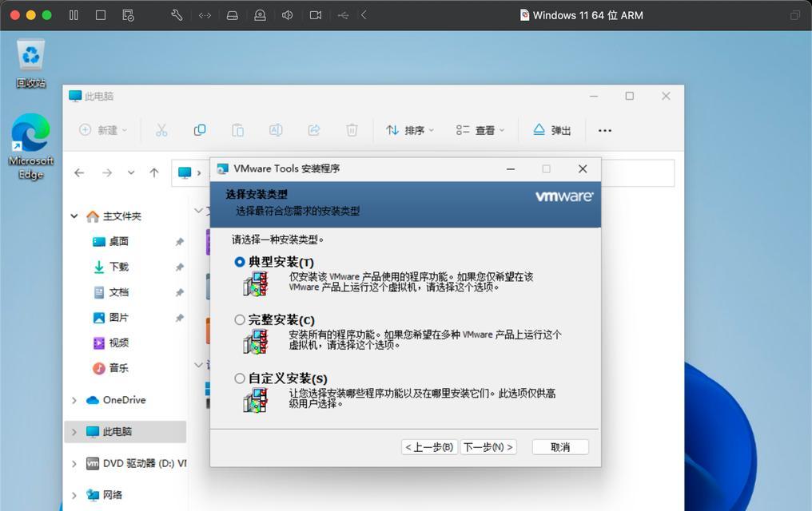Collapse the 主文件夹 tree node chevron
Image resolution: width=812 pixels, height=511 pixels.
pos(74,216)
